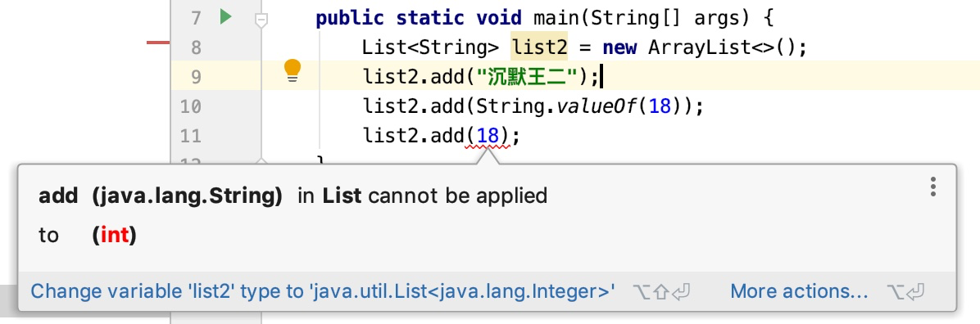Apply the "Change variable 'list2' type" quick fix
This screenshot has width=980, height=324.
(x=323, y=291)
